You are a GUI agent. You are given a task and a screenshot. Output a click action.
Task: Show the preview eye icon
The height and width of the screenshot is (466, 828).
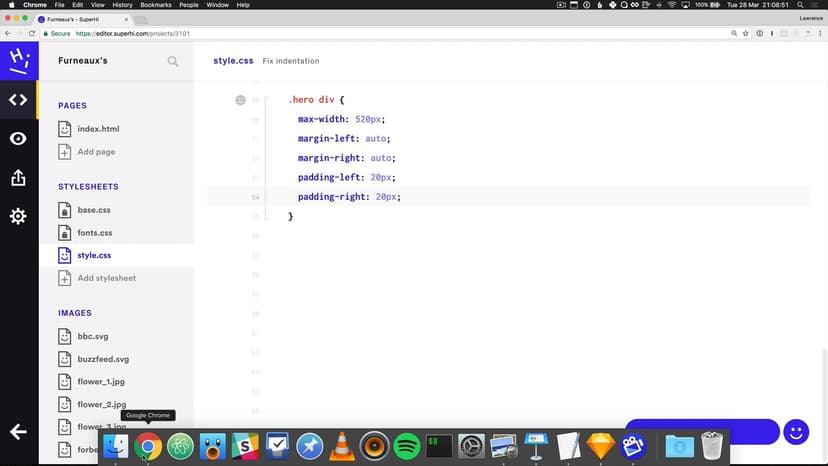tap(18, 138)
